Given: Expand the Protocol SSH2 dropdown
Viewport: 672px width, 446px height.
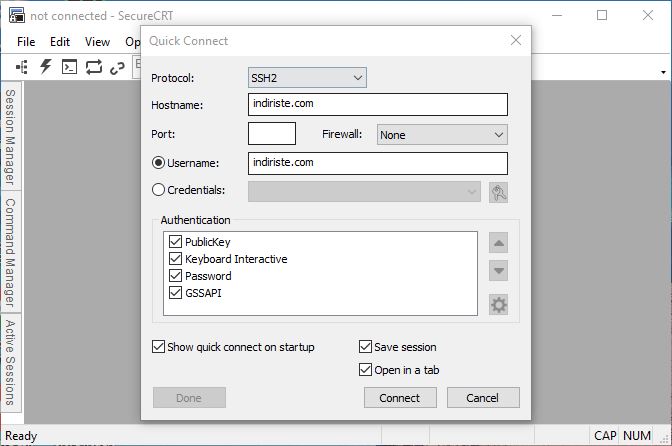Looking at the screenshot, I should coord(307,78).
